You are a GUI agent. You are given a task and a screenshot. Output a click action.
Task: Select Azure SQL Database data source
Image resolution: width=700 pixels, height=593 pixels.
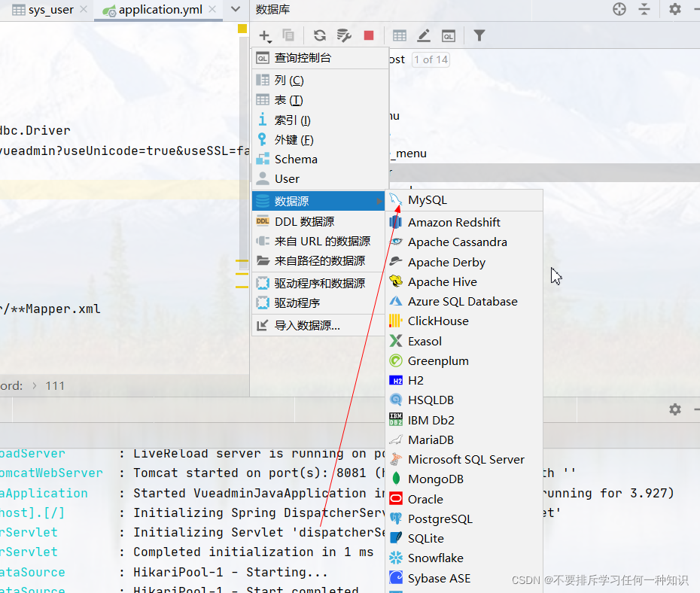pos(464,301)
